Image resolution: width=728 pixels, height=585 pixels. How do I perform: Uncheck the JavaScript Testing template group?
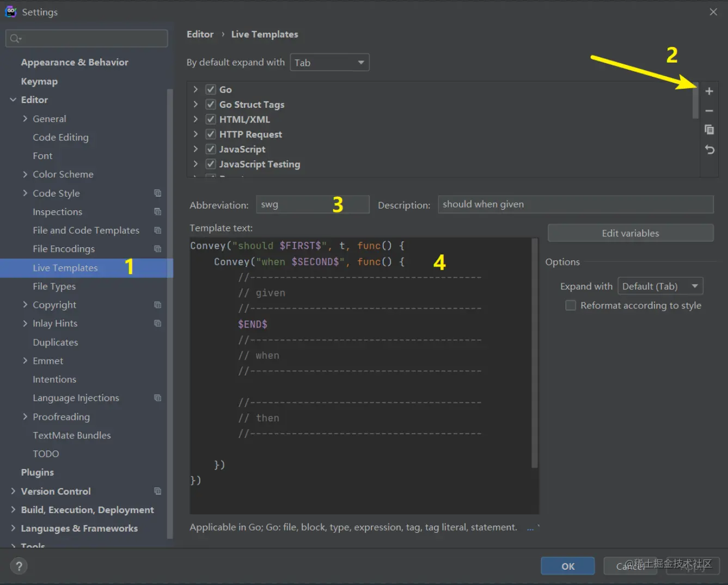211,163
